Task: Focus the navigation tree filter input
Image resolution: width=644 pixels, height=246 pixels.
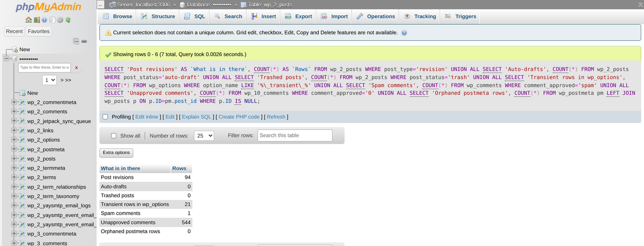Action: (x=45, y=68)
